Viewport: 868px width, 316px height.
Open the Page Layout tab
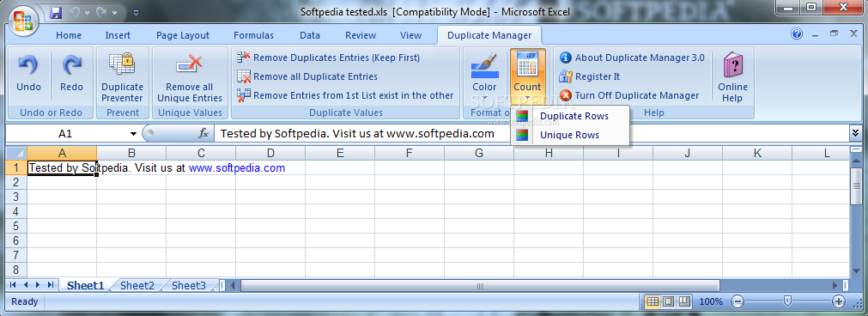pyautogui.click(x=183, y=35)
